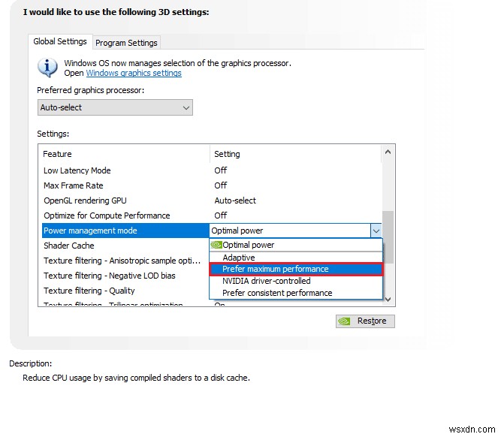Image resolution: width=504 pixels, height=437 pixels.
Task: Select the Global Settings tab
Action: pyautogui.click(x=60, y=42)
